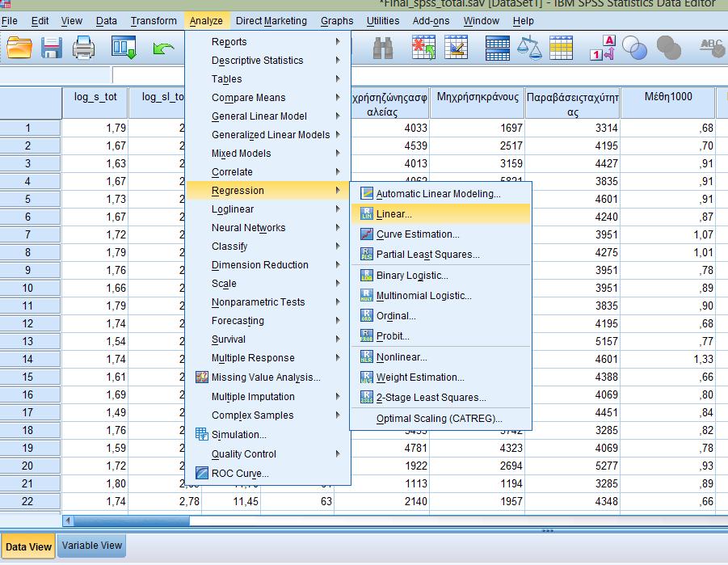Open the Classify submenu
Screen dimensions: 728x565
click(267, 247)
